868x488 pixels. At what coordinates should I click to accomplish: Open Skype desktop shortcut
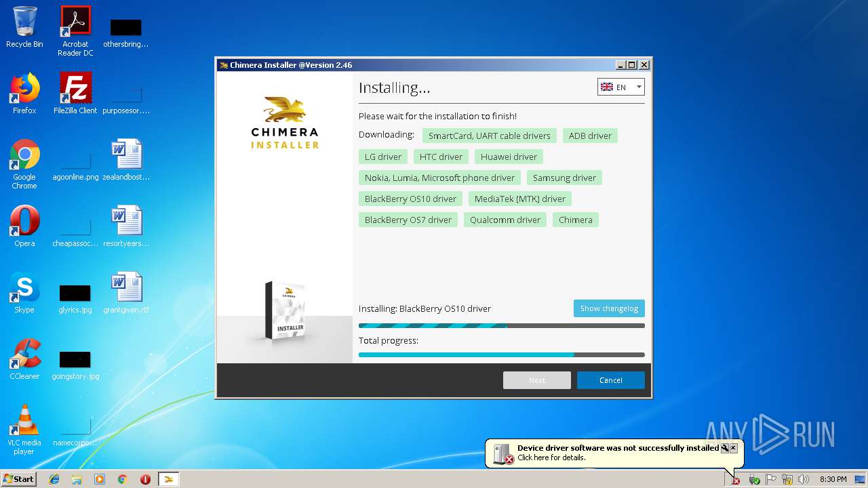tap(24, 293)
